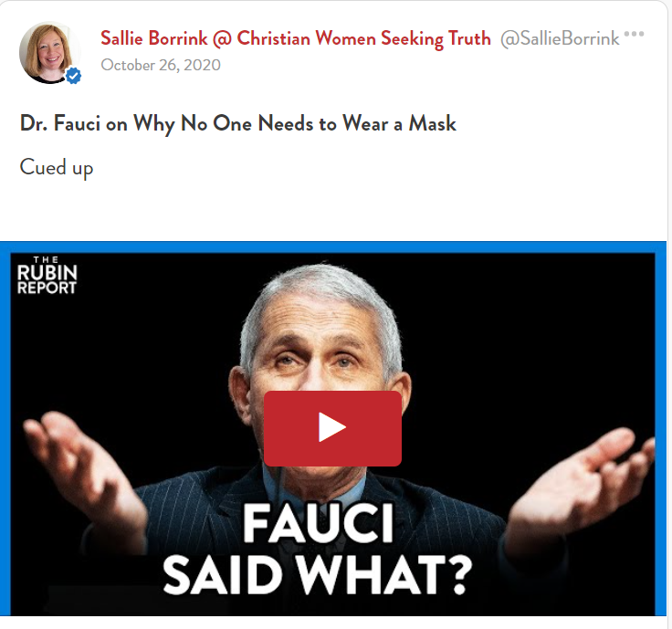
Task: Open the @SallieBorrink handle
Action: (x=560, y=38)
